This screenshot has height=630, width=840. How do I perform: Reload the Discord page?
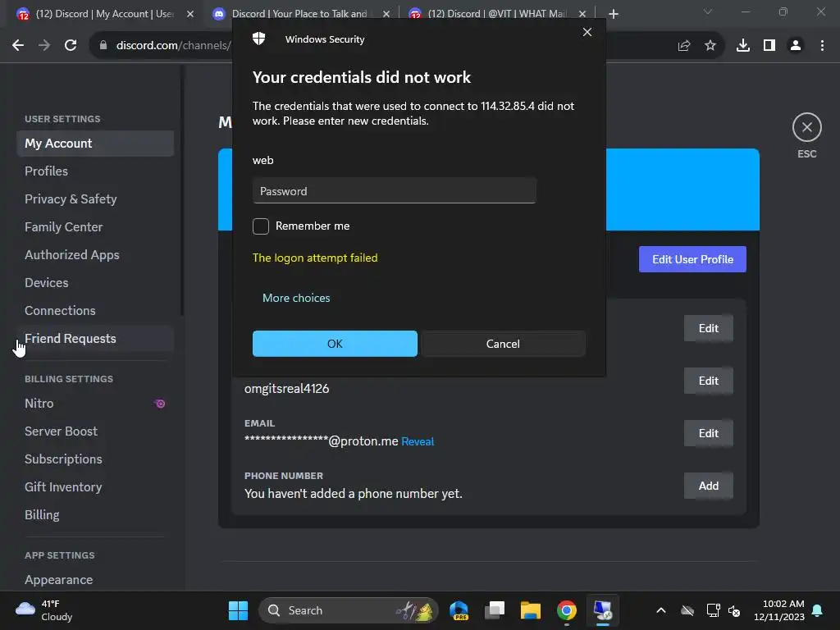(71, 46)
